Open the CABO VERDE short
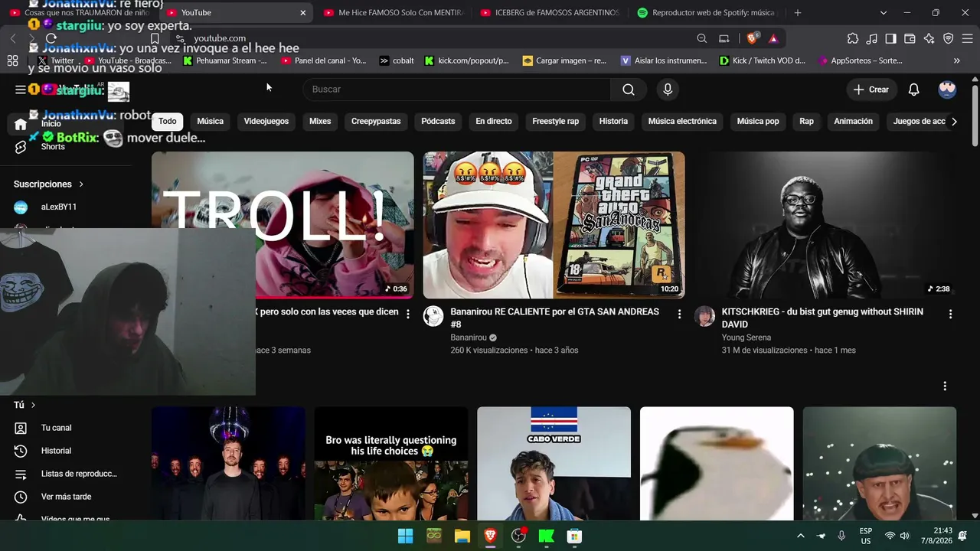 pyautogui.click(x=554, y=464)
